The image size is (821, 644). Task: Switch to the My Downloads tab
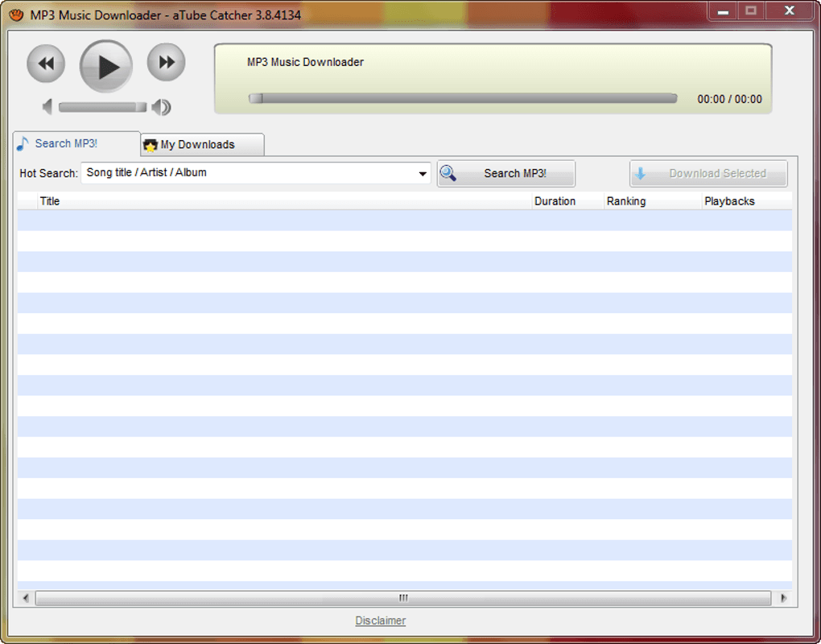[x=203, y=145]
